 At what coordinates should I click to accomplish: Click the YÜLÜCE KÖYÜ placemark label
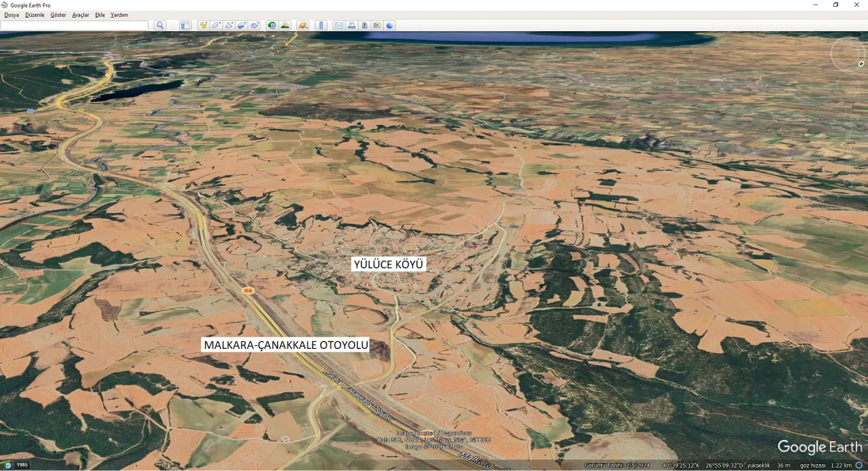point(389,264)
